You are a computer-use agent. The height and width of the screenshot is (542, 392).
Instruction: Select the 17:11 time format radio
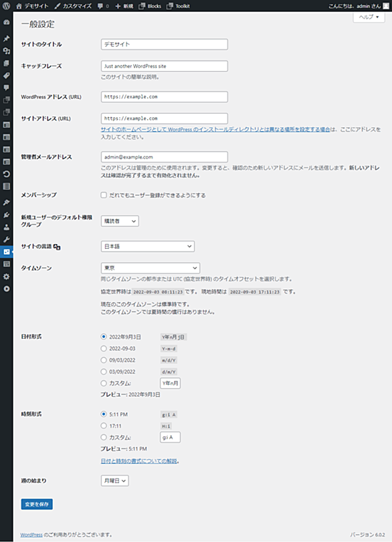pos(104,426)
